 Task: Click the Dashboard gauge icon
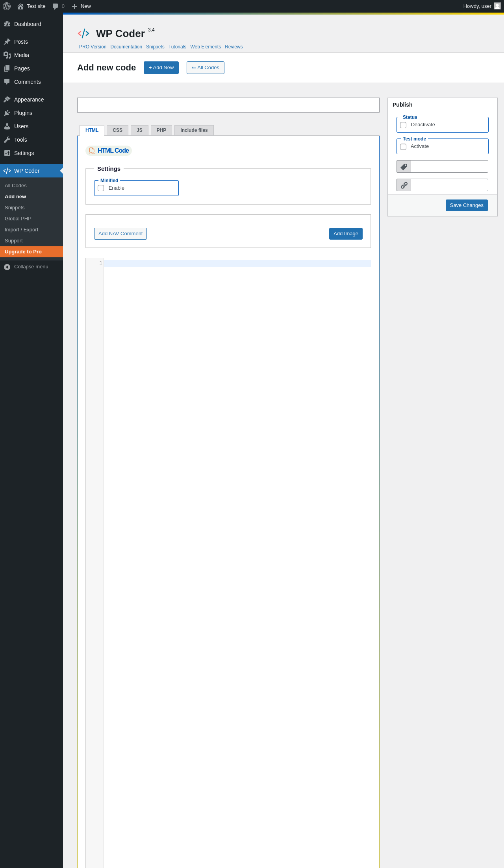[7, 24]
